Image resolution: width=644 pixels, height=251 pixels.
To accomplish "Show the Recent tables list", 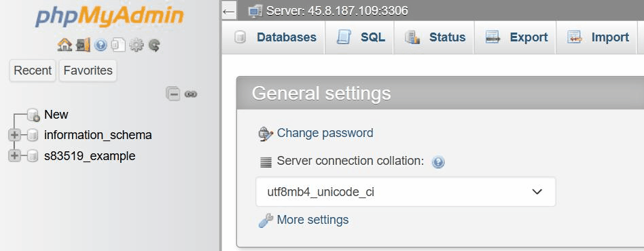I will point(33,71).
